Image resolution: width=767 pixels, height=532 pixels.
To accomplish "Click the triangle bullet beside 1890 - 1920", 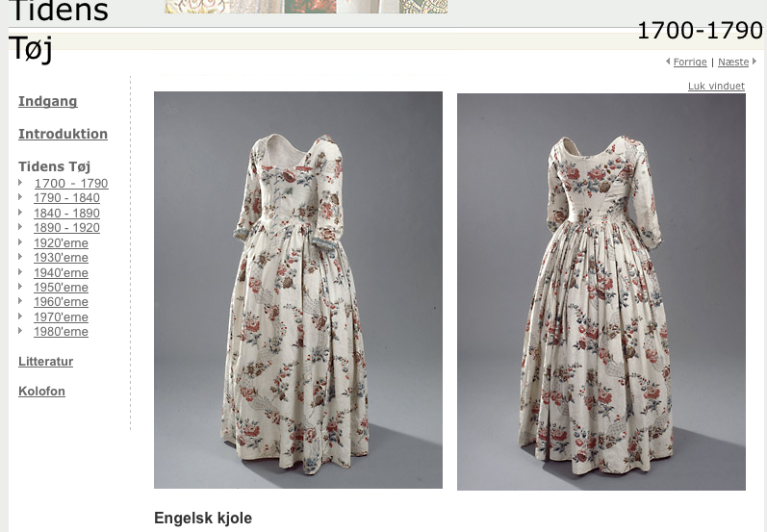I will [x=20, y=227].
